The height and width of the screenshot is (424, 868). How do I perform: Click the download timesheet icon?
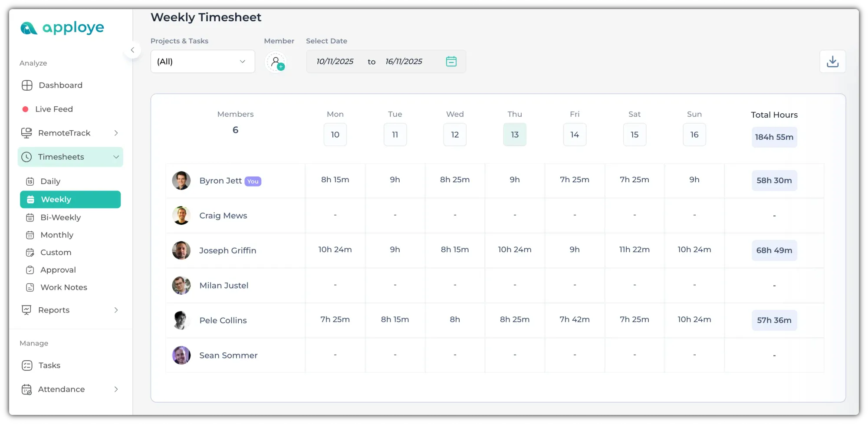(832, 62)
